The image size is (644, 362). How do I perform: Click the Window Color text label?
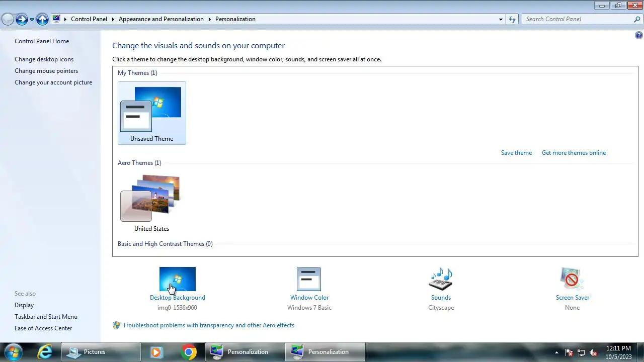(309, 298)
